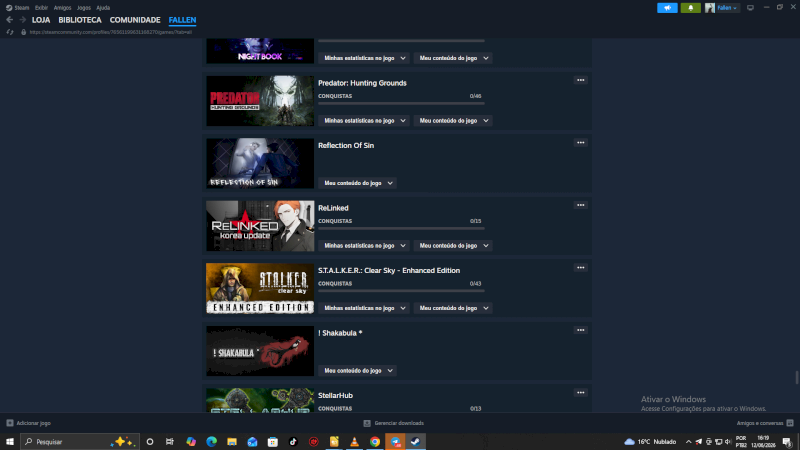Viewport: 800px width, 450px height.
Task: Open TikTok from the taskbar
Action: click(x=293, y=442)
